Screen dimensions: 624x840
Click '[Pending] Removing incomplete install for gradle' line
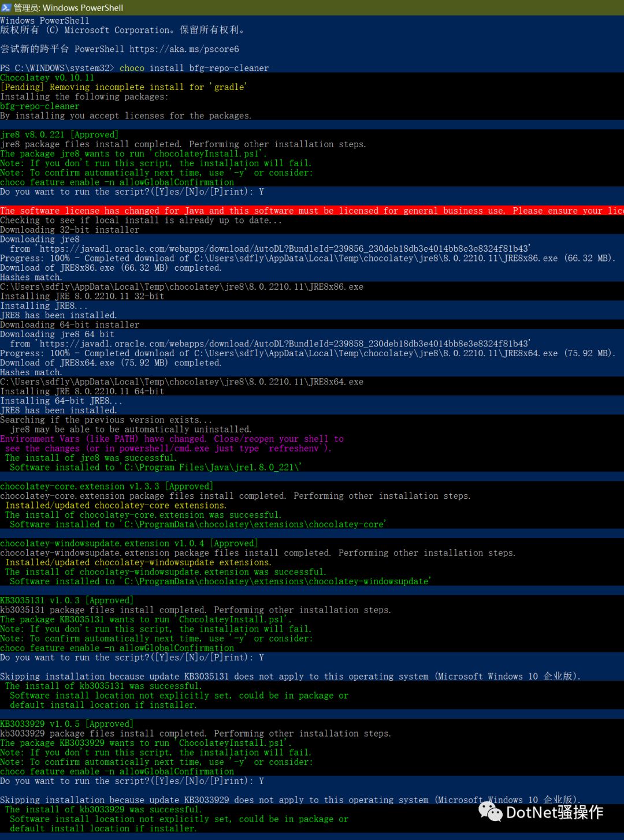124,87
